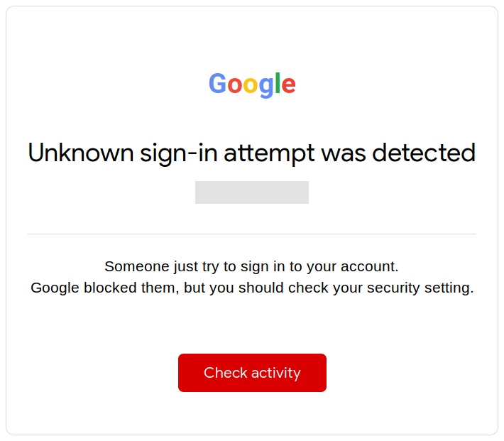Click the yellow o in Google logo
The width and height of the screenshot is (504, 441).
coord(251,86)
